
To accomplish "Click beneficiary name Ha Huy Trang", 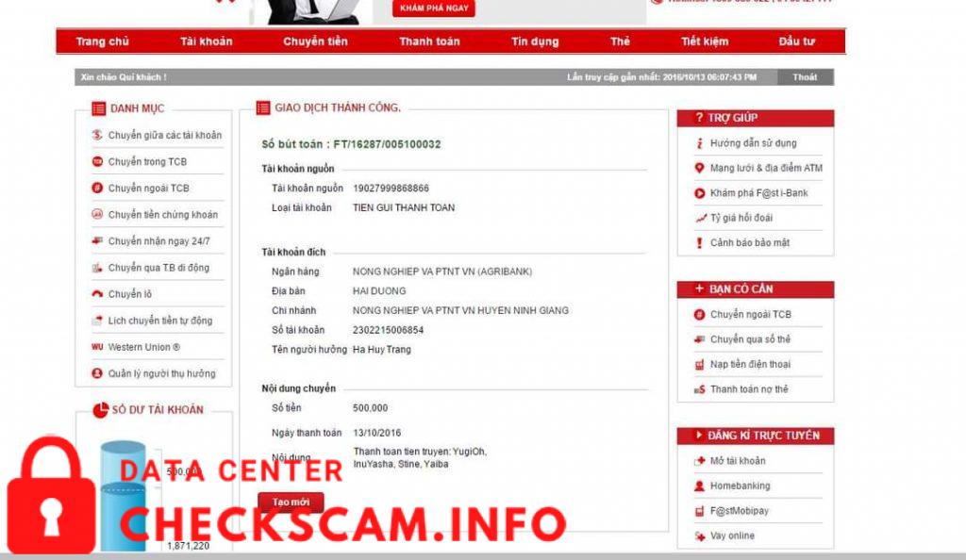I will pos(381,350).
